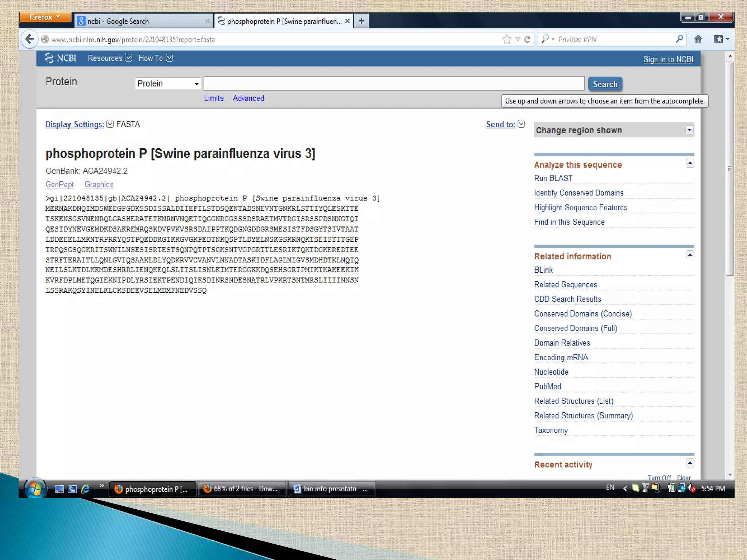Click the Run BLAST link
The image size is (747, 560).
click(553, 178)
